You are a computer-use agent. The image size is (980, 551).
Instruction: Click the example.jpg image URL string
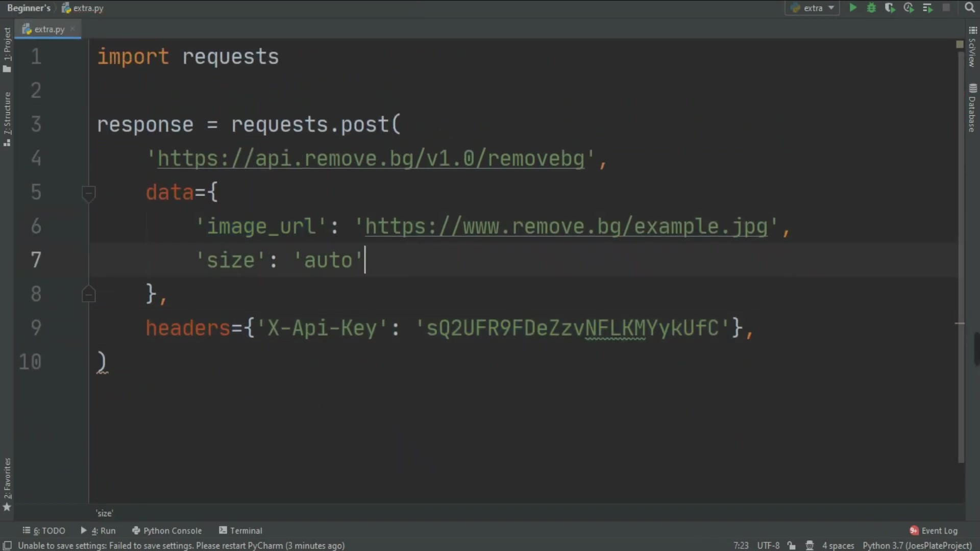click(566, 226)
